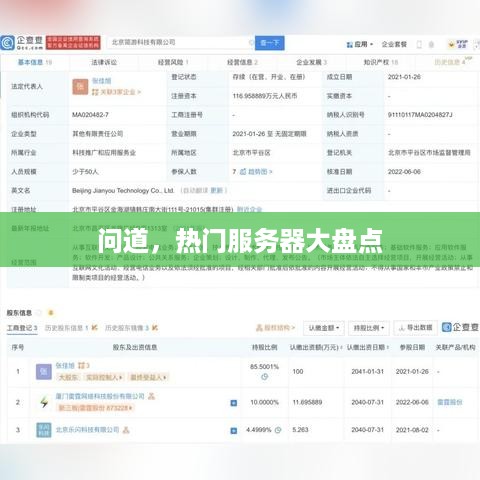Click the equity structure icon after 厦门雷霆网络科技股份有限公司
The image size is (480, 480).
pyautogui.click(x=152, y=396)
